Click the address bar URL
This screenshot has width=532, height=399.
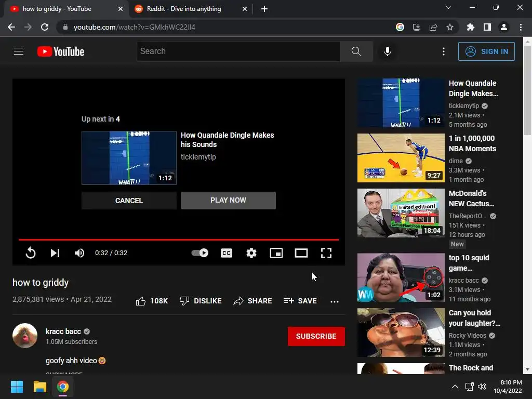pos(135,27)
